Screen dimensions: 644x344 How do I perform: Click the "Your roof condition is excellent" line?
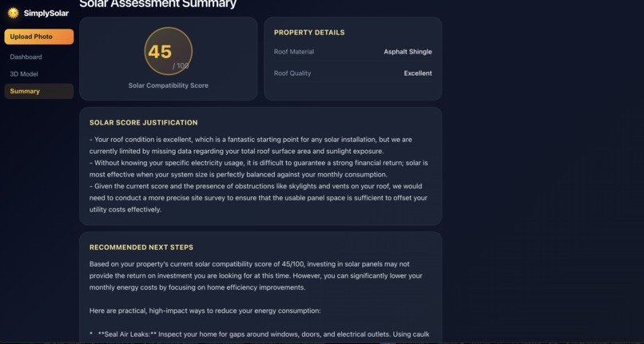[251, 140]
